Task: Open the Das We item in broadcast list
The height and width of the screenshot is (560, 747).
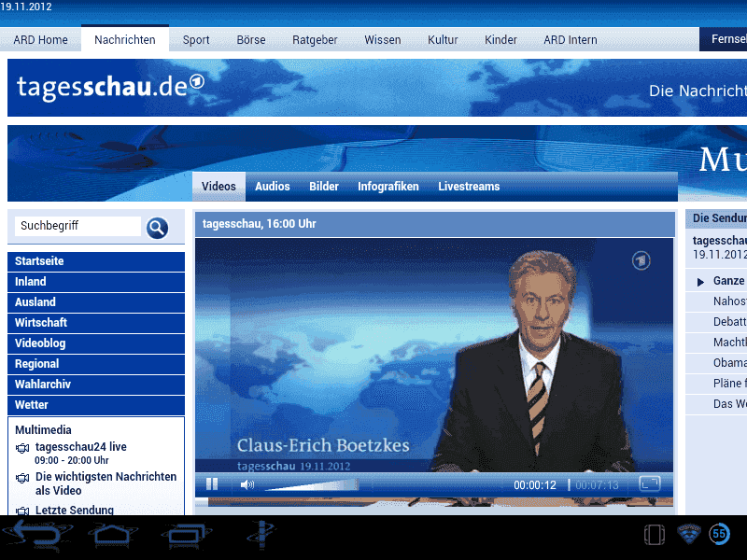Action: pyautogui.click(x=716, y=404)
